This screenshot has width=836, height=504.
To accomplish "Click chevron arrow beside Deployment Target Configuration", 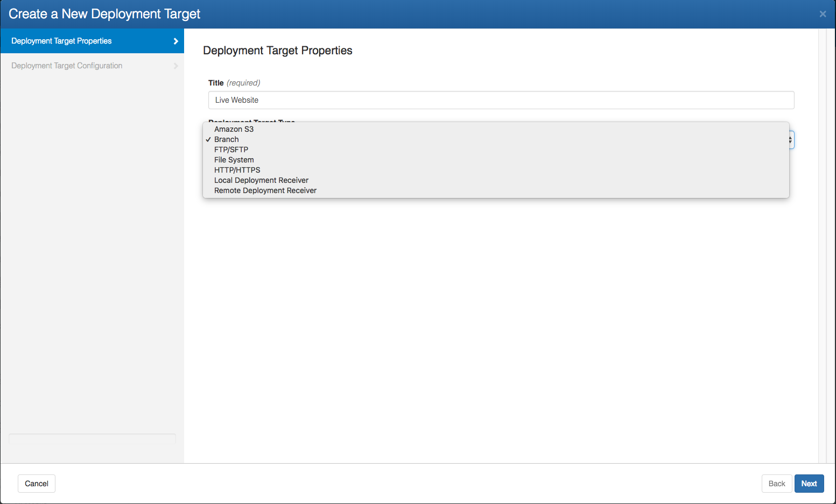I will click(175, 66).
